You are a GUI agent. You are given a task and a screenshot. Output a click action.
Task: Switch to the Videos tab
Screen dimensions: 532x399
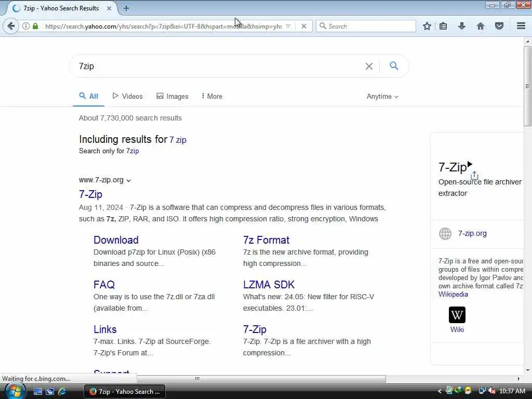(x=128, y=96)
